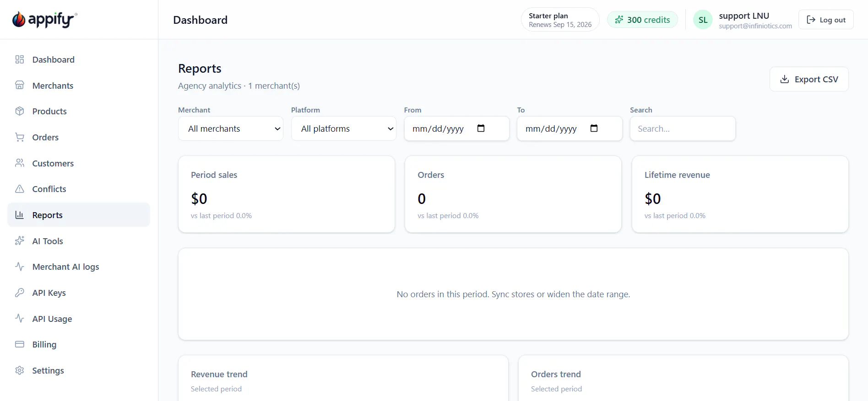Click the API Usage activity icon

pos(20,319)
